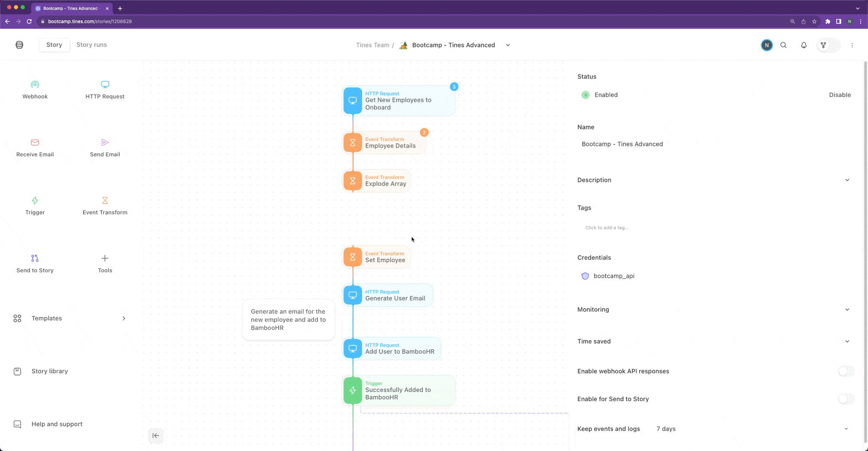Collapse the left sidebar with arrow icon
Viewport: 868px width, 451px height.
156,435
